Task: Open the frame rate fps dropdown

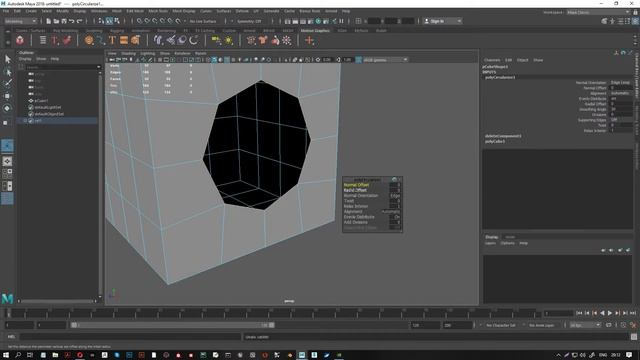Action: 585,325
